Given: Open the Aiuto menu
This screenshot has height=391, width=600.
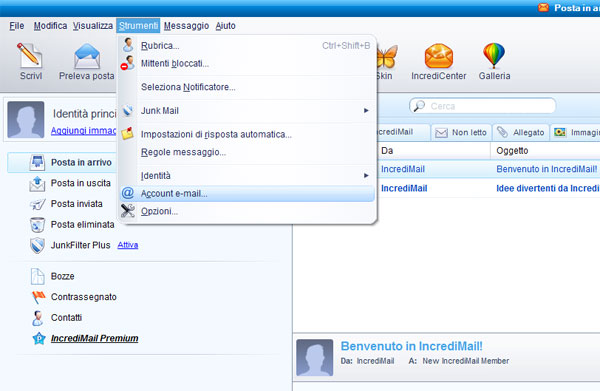Looking at the screenshot, I should pyautogui.click(x=225, y=26).
